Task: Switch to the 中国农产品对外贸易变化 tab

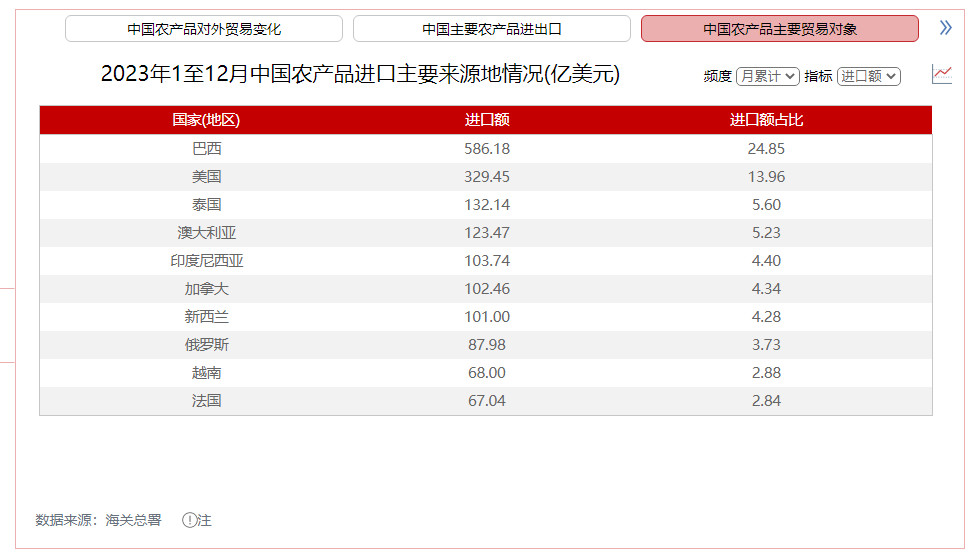Action: coord(204,29)
